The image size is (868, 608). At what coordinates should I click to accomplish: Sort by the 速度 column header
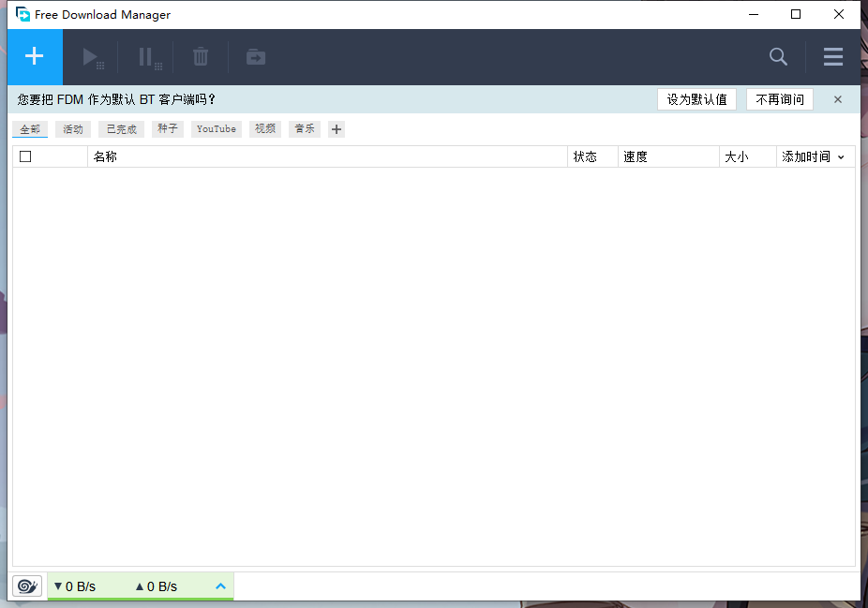coord(668,156)
